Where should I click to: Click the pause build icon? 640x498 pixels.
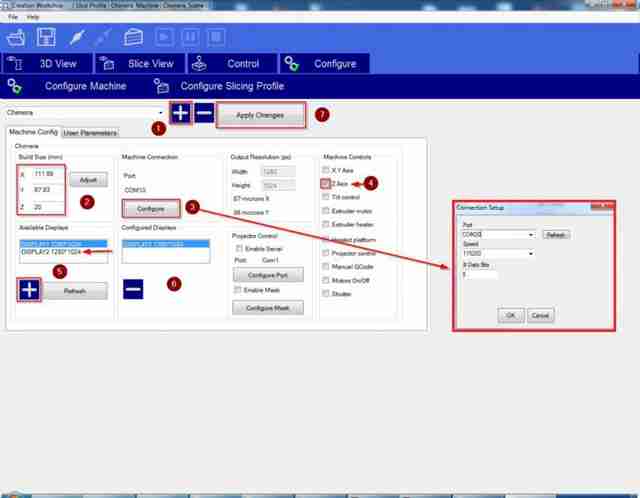point(190,37)
